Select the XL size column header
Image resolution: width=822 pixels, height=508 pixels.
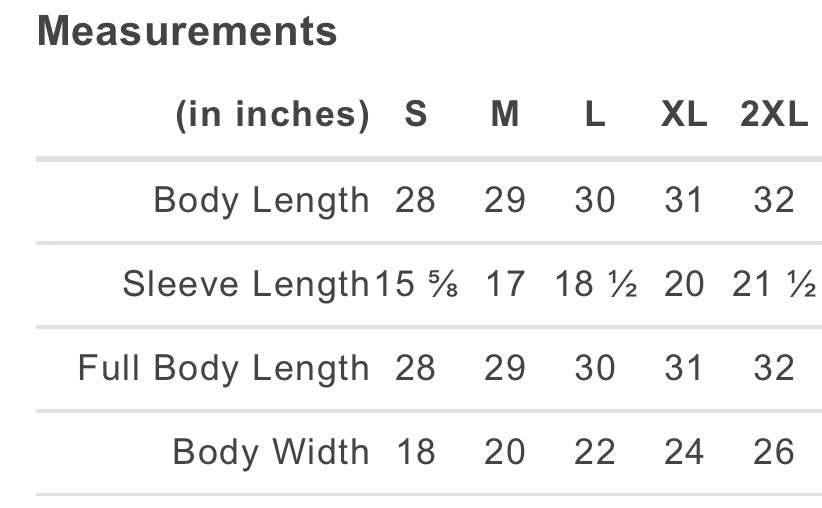pos(684,115)
